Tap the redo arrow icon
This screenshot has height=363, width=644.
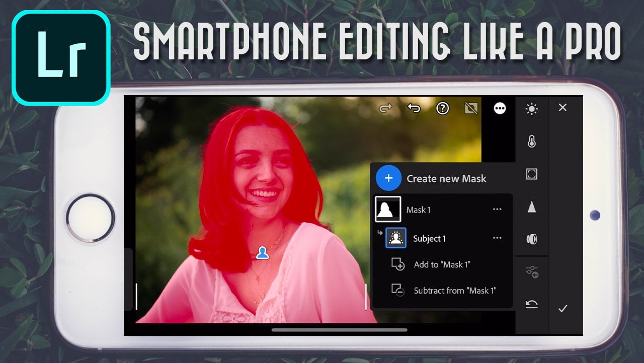pyautogui.click(x=385, y=108)
